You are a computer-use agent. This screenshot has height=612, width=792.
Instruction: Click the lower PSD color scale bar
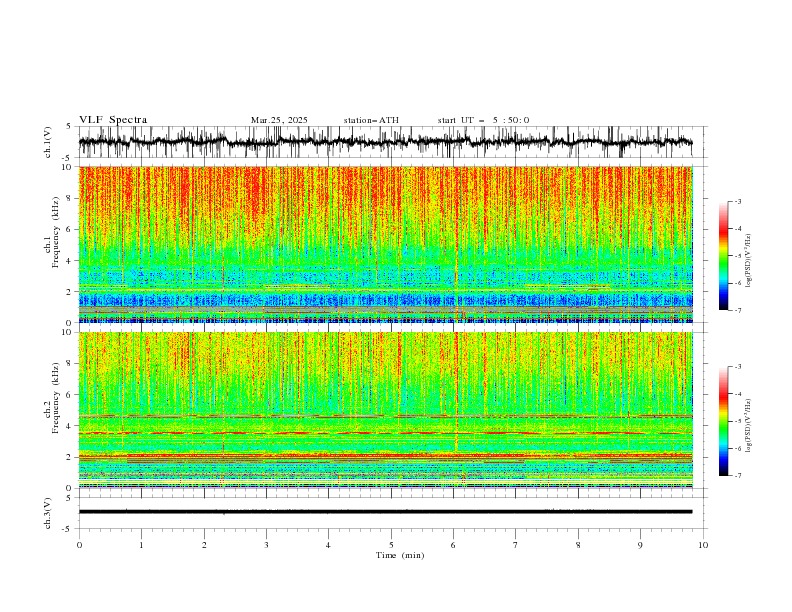(x=724, y=421)
